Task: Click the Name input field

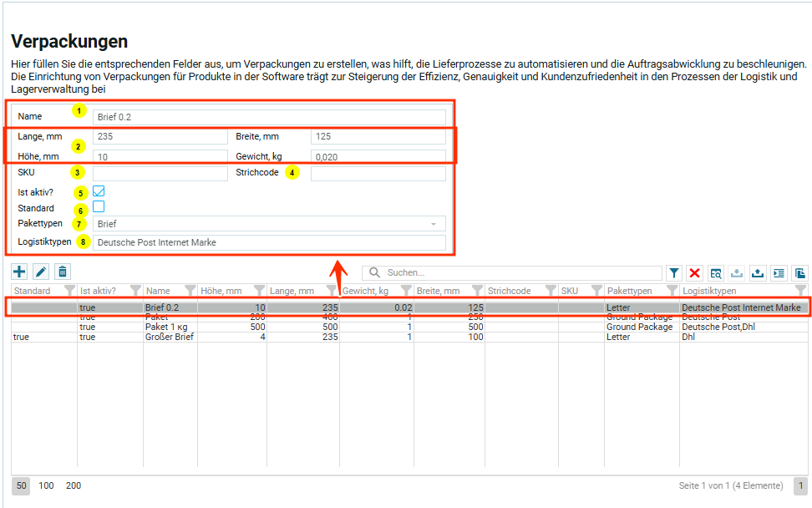Action: tap(269, 117)
